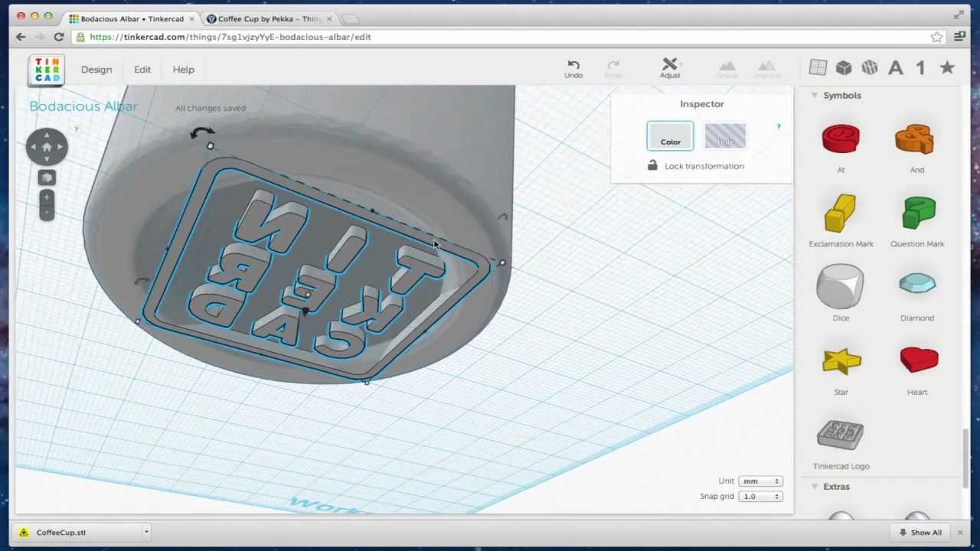Viewport: 980px width, 551px height.
Task: Collapse the Extras section
Action: pyautogui.click(x=814, y=487)
